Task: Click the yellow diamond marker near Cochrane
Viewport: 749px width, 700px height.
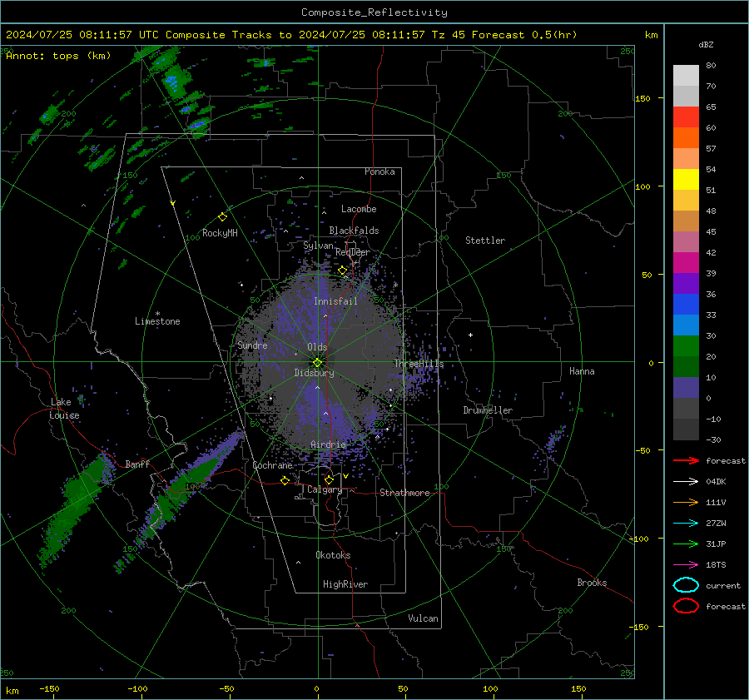Action: (285, 480)
